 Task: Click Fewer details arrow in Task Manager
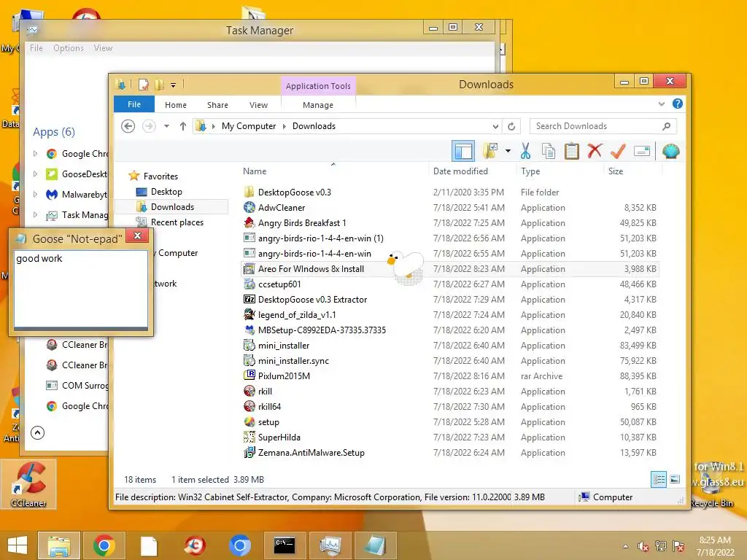pyautogui.click(x=38, y=433)
